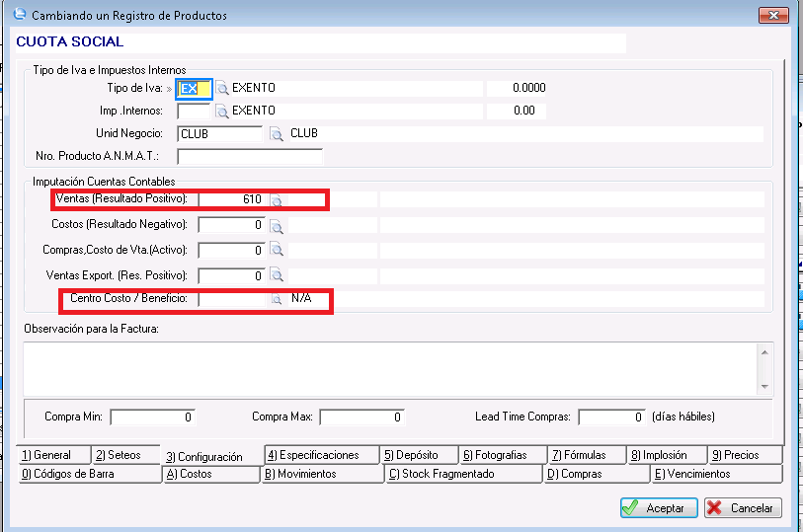Focus the Observación para la Factura text area
The image size is (803, 532).
389,366
